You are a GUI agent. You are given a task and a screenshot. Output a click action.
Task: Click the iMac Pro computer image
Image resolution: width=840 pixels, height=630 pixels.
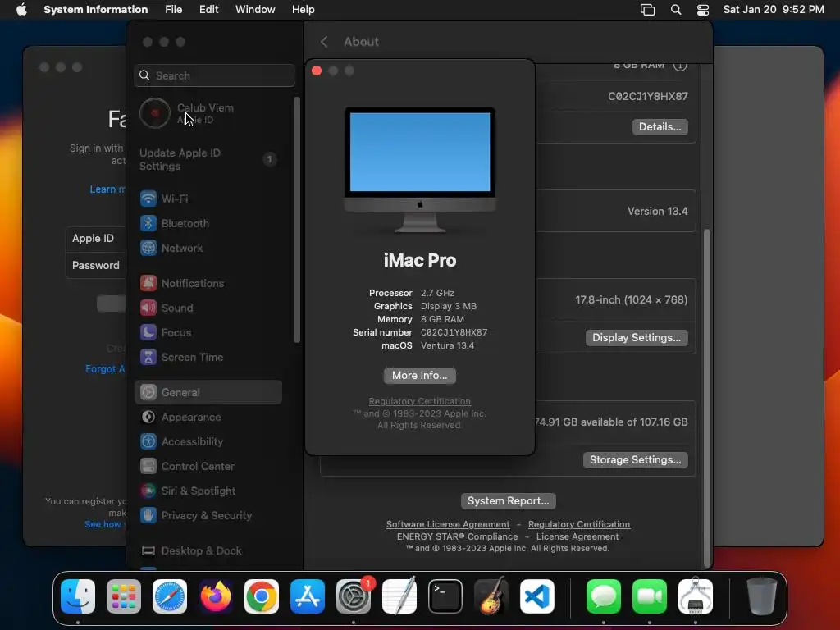click(419, 170)
